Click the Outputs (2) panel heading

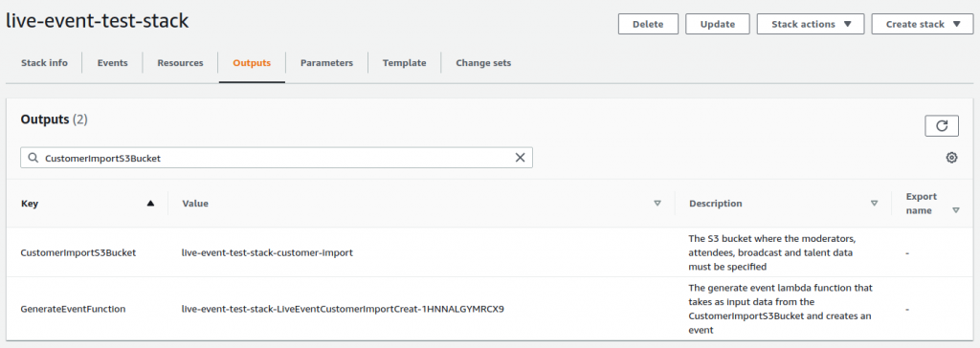(54, 120)
